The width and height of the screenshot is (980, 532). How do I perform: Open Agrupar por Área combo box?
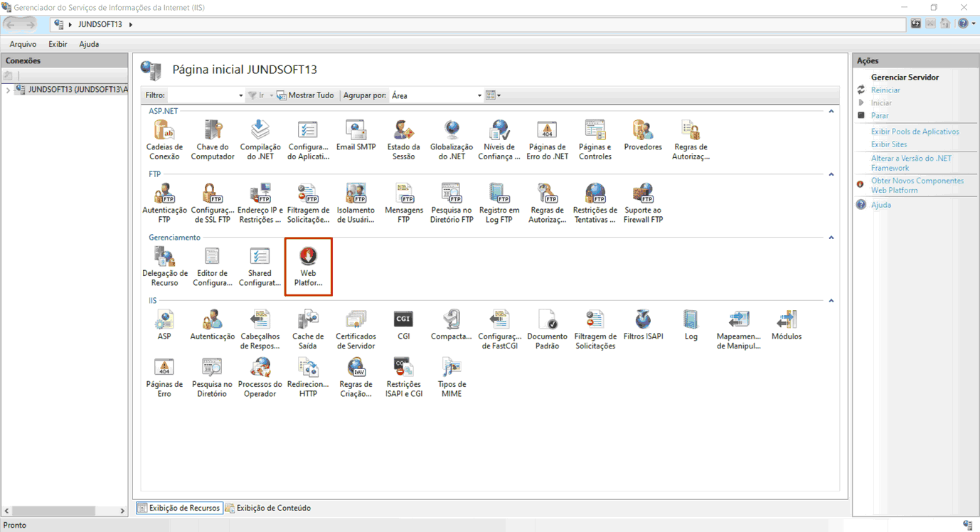pos(436,95)
